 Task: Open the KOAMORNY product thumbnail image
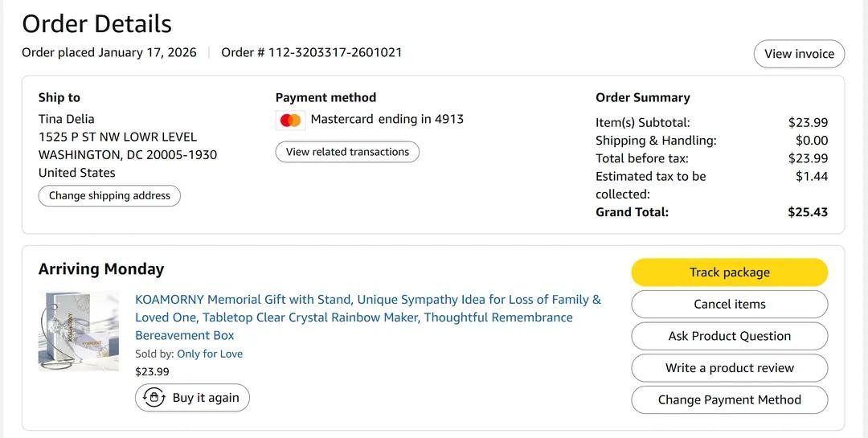click(78, 330)
